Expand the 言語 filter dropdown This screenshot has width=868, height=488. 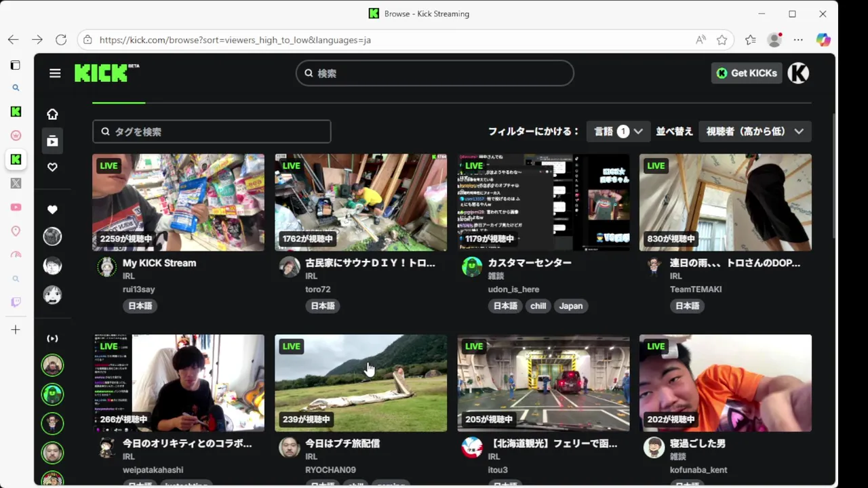pyautogui.click(x=618, y=131)
